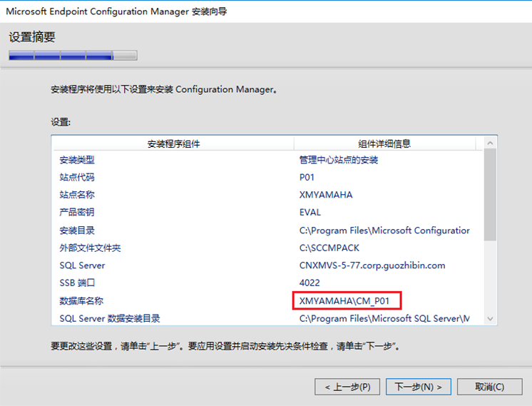Click the setup progress bar
The height and width of the screenshot is (406, 532).
(73, 56)
